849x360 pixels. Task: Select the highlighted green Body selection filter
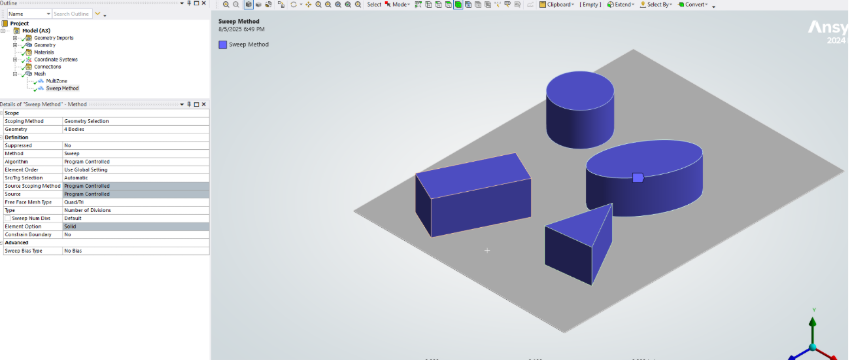pos(458,4)
